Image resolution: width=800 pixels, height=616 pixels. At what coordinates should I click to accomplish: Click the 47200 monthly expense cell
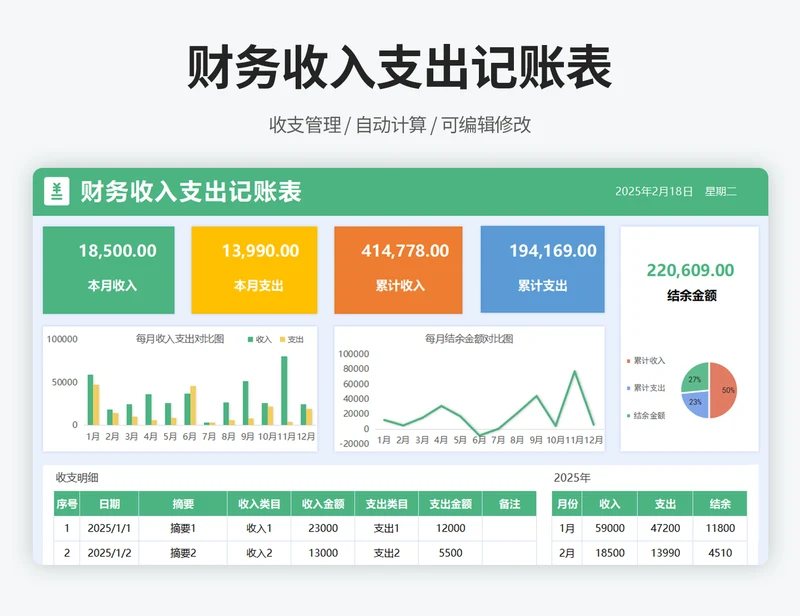pyautogui.click(x=665, y=528)
